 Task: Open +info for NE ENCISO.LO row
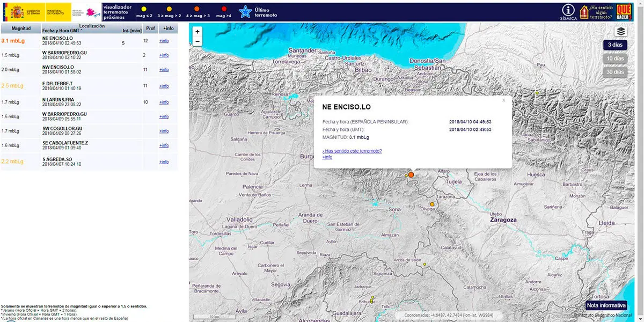tap(164, 41)
